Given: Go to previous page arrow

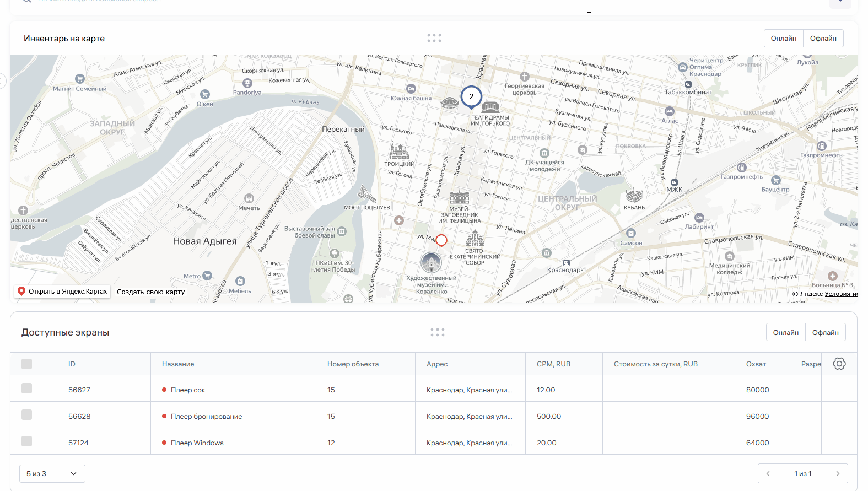Looking at the screenshot, I should point(768,473).
